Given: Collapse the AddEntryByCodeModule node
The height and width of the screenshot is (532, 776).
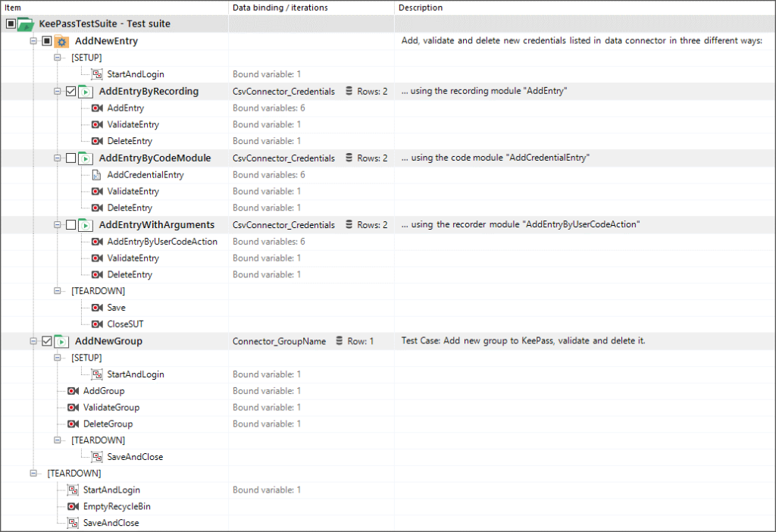Looking at the screenshot, I should 58,158.
